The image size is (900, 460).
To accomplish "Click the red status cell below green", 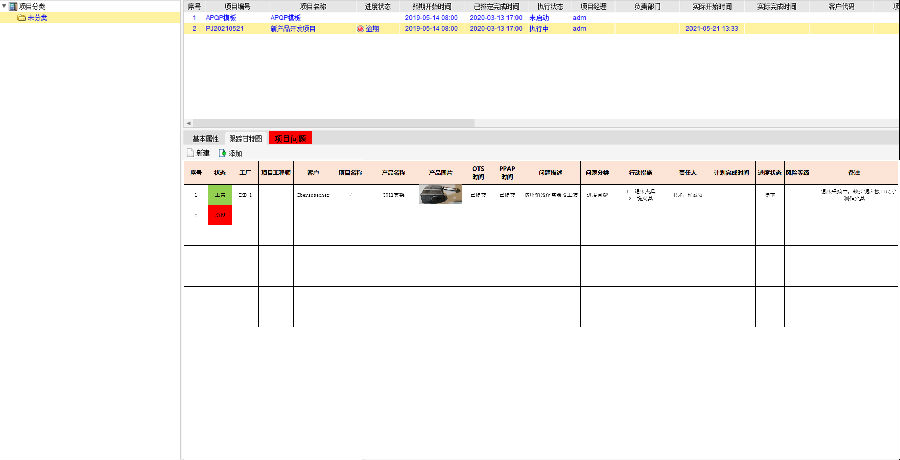I will coord(219,215).
